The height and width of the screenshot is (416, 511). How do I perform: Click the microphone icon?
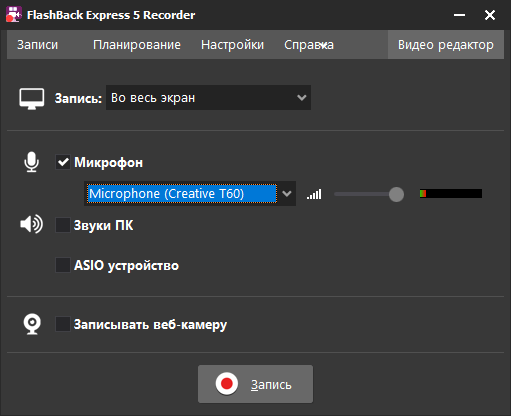click(31, 162)
